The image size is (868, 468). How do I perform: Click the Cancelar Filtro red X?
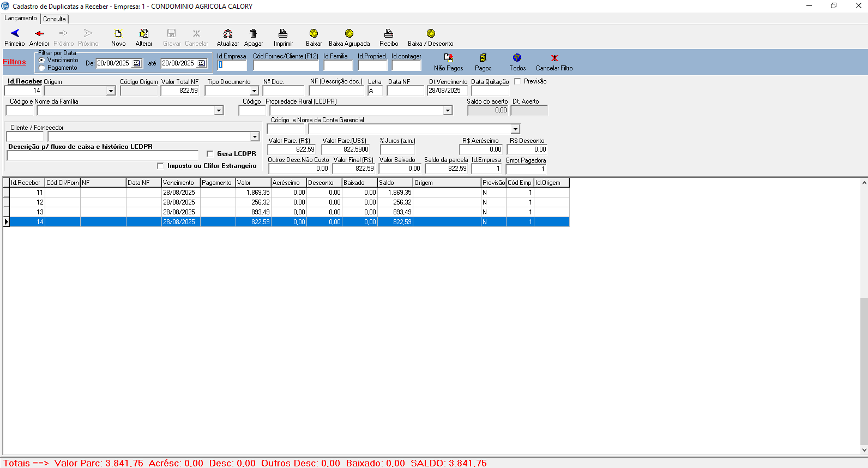click(x=554, y=58)
